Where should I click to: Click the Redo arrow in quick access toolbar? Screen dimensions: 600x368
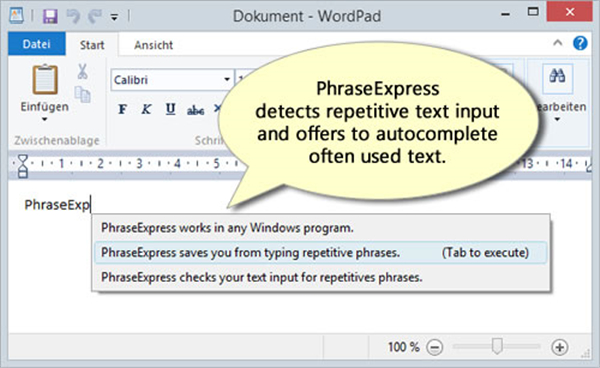click(x=94, y=16)
